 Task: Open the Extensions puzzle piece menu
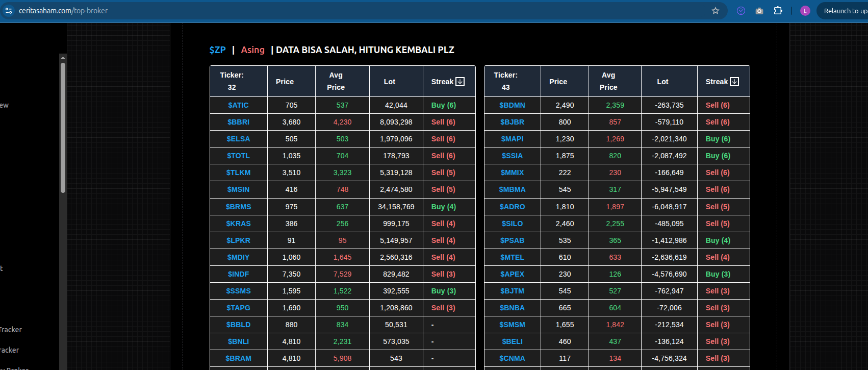[778, 11]
